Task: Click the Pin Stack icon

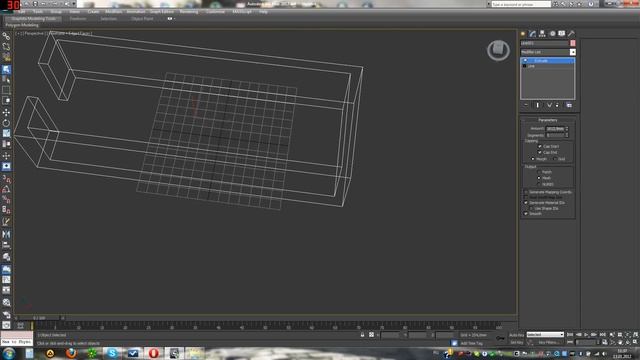Action: click(526, 105)
